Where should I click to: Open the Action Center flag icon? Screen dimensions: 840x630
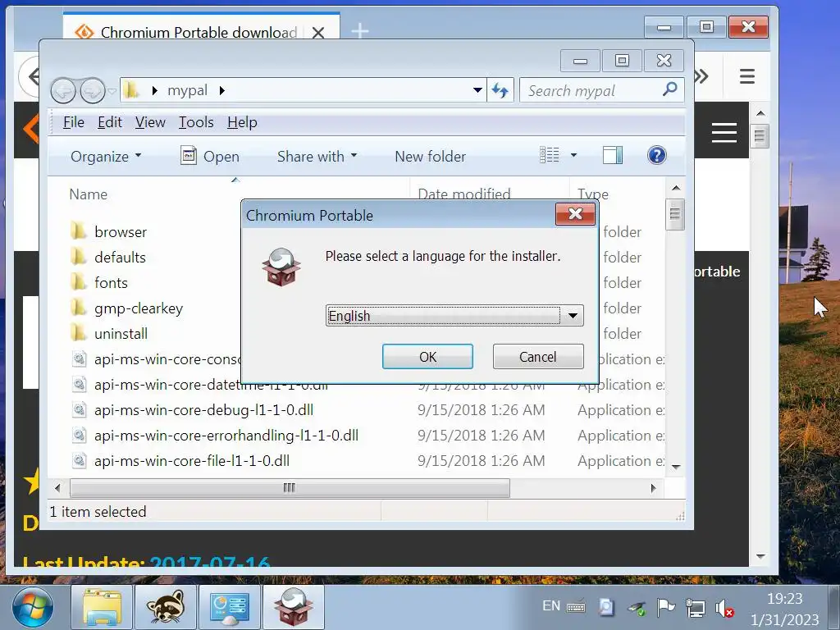pyautogui.click(x=664, y=607)
